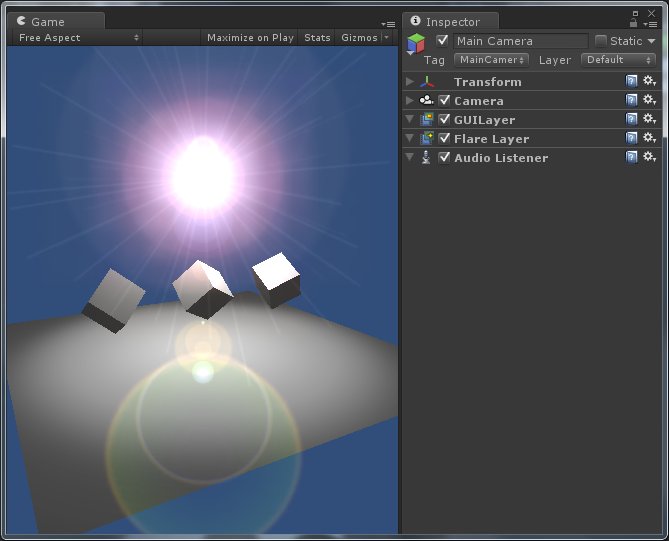The image size is (669, 541).
Task: Open the GUILayer gear settings menu
Action: click(649, 119)
